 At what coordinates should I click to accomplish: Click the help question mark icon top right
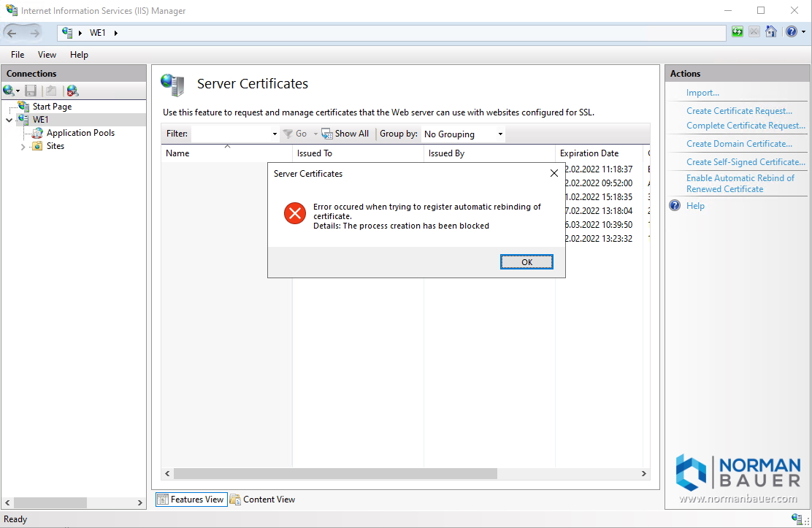pos(792,32)
